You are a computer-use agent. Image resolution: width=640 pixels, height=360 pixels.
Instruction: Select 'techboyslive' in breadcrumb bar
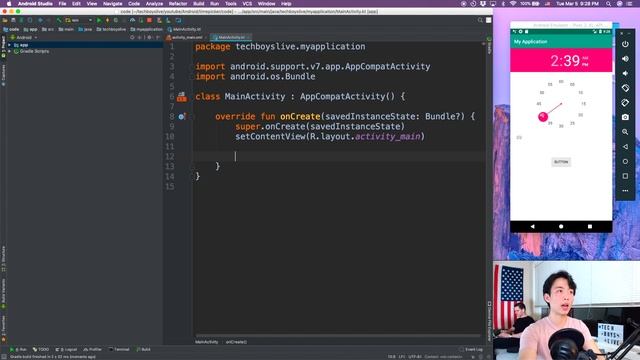click(x=111, y=29)
